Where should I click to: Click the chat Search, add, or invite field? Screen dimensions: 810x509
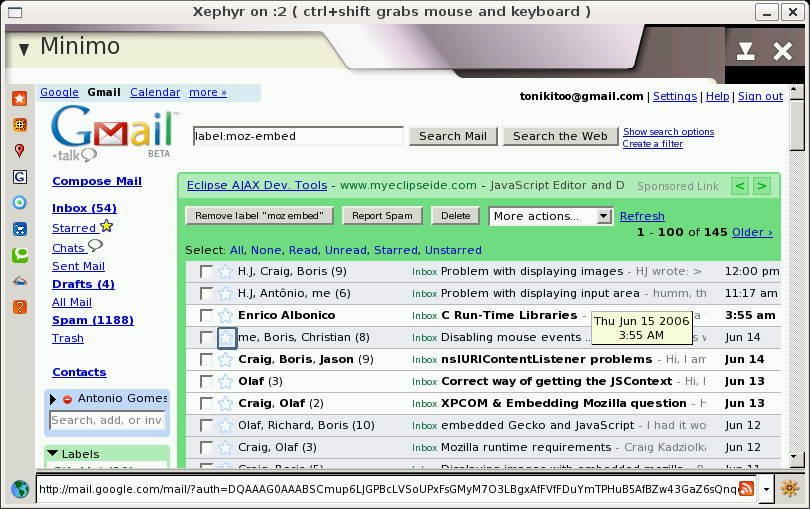point(107,420)
